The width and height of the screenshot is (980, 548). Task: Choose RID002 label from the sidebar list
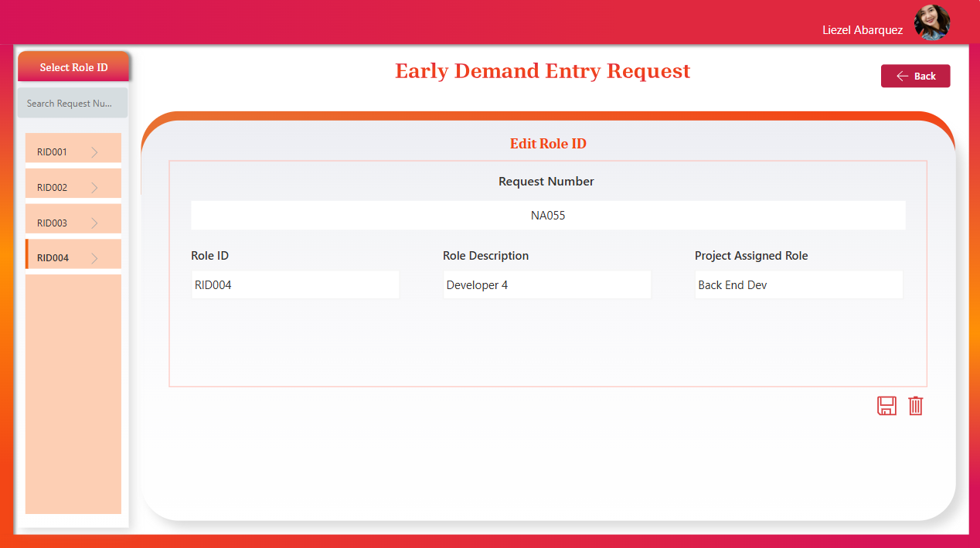(52, 188)
